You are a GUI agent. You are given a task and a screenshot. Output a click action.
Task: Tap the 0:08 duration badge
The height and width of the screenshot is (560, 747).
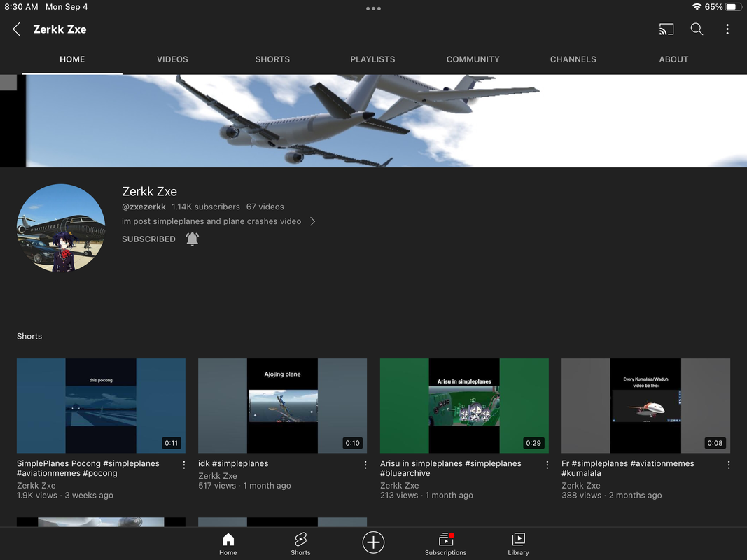715,443
